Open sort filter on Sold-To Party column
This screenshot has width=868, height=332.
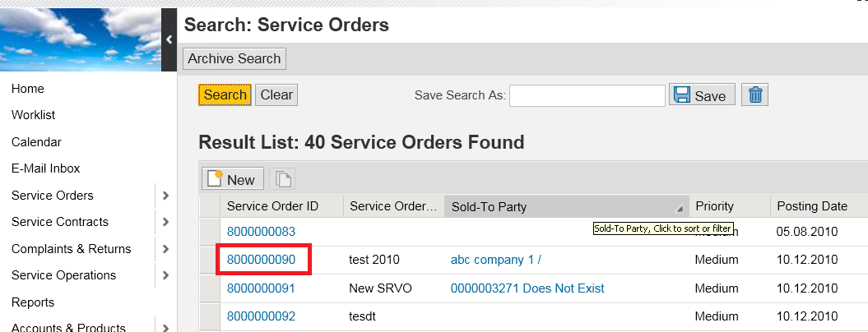tap(680, 207)
